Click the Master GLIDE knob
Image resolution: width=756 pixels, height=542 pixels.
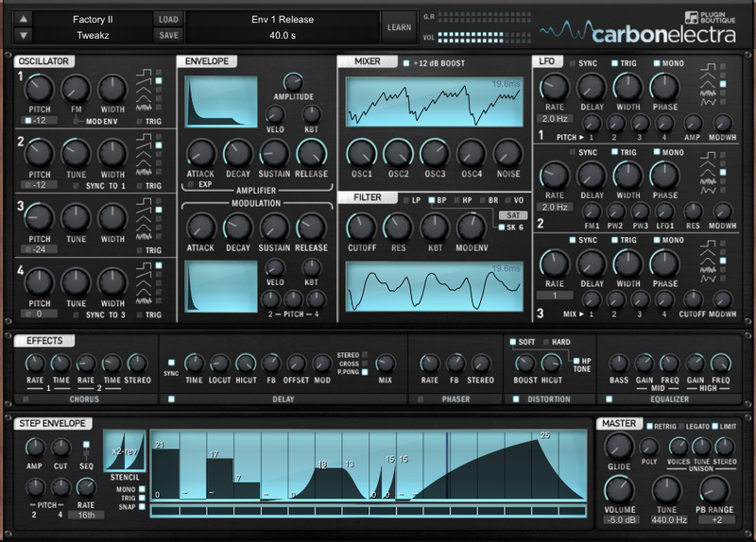(619, 446)
